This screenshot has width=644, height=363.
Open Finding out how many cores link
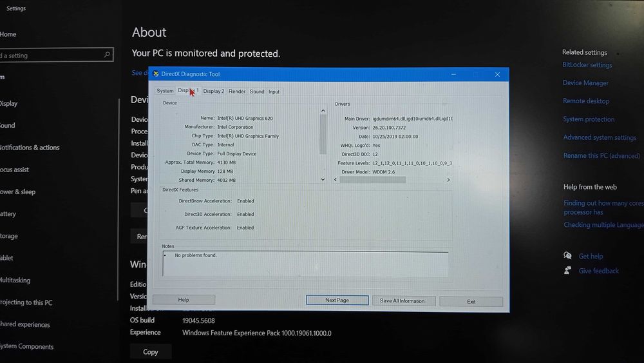603,208
